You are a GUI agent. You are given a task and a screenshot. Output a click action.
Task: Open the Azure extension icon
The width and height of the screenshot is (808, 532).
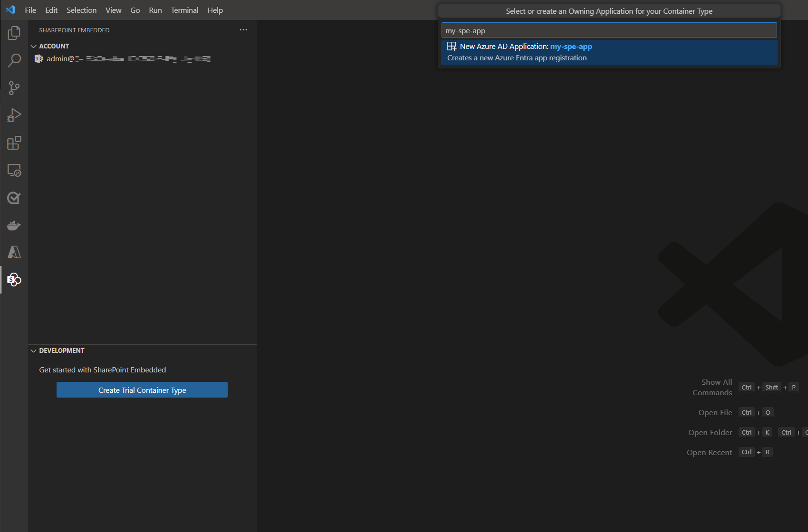pyautogui.click(x=14, y=252)
